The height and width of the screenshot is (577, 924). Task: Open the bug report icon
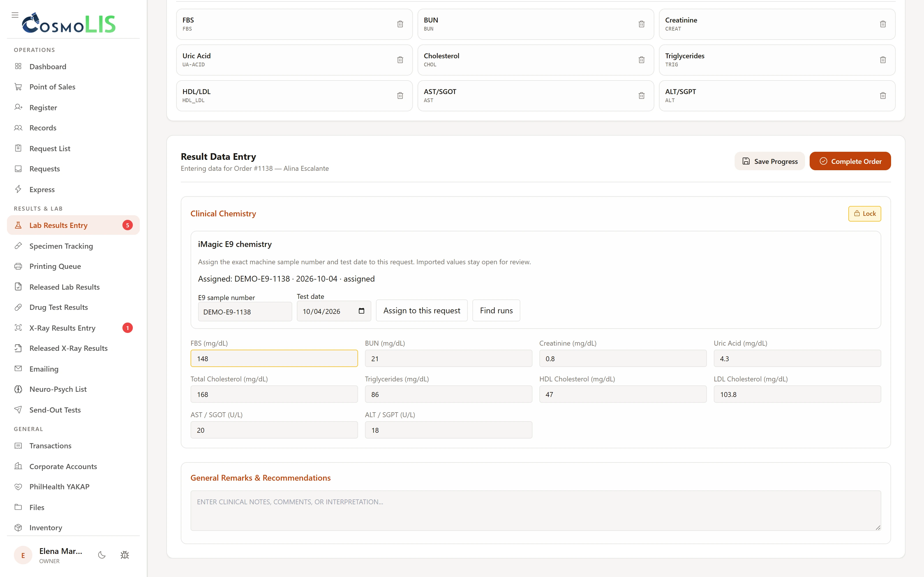point(124,555)
